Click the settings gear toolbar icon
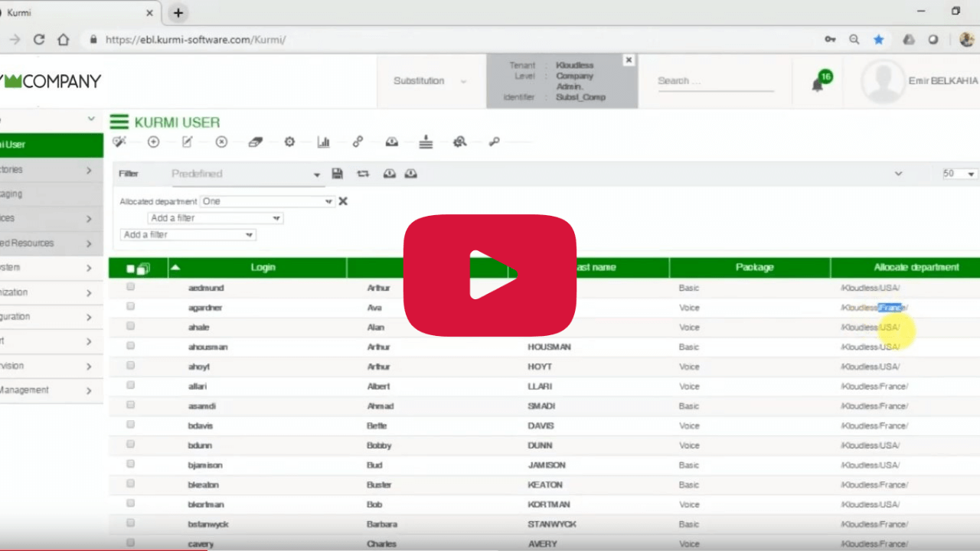Viewport: 980px width, 551px height. pos(289,142)
